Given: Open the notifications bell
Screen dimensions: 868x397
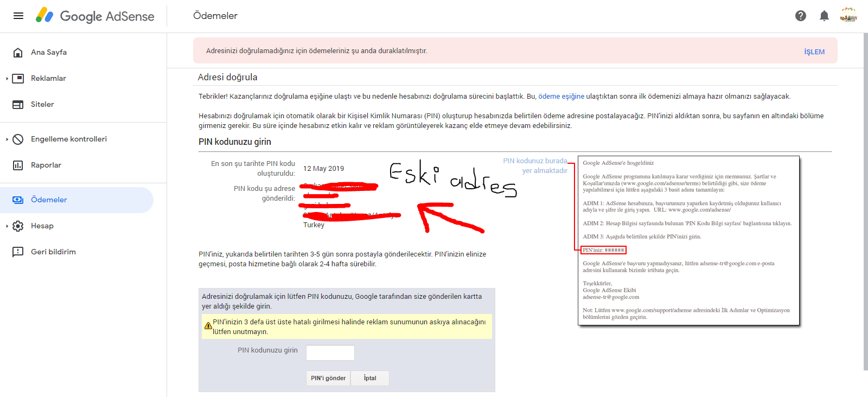Looking at the screenshot, I should coord(824,16).
